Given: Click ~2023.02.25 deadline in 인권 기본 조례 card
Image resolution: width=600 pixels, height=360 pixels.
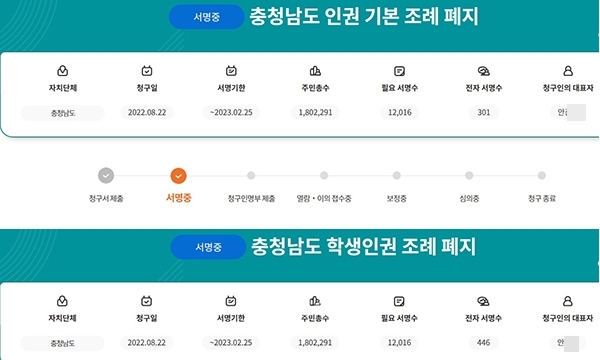Looking at the screenshot, I should point(231,112).
